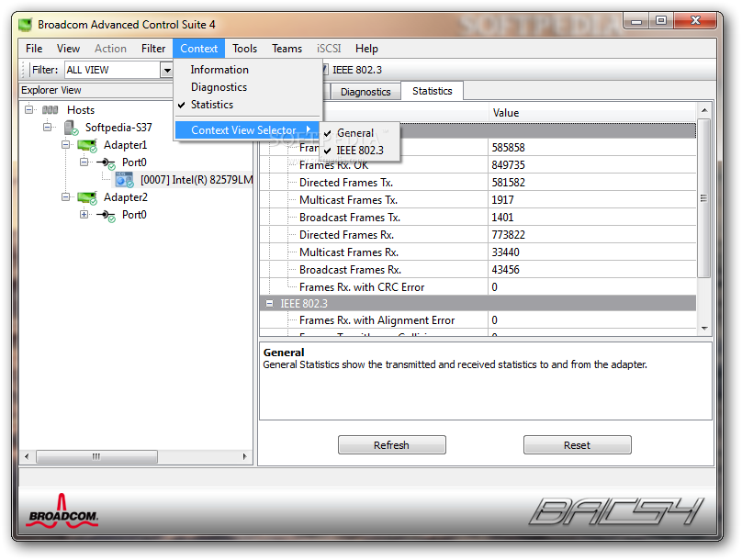Screen dimensions: 742x560
Task: Click the Adapter1 network card icon
Action: [87, 145]
